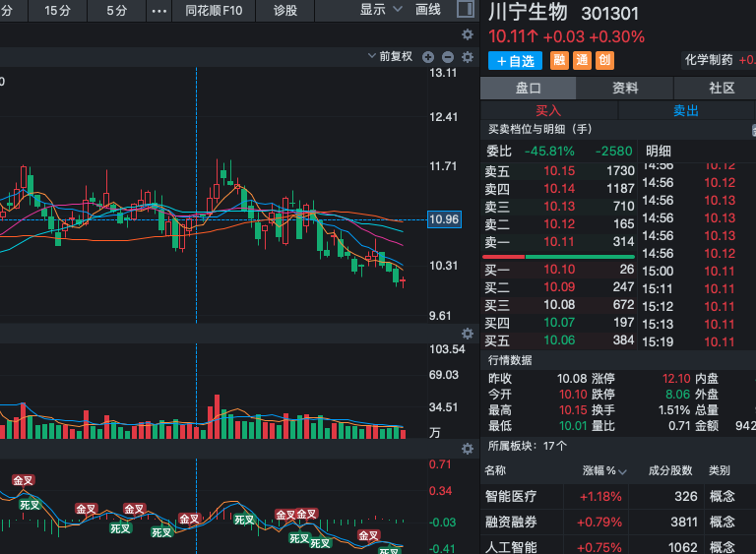This screenshot has width=756, height=554.
Task: Click the 明细 details header
Action: (x=659, y=152)
